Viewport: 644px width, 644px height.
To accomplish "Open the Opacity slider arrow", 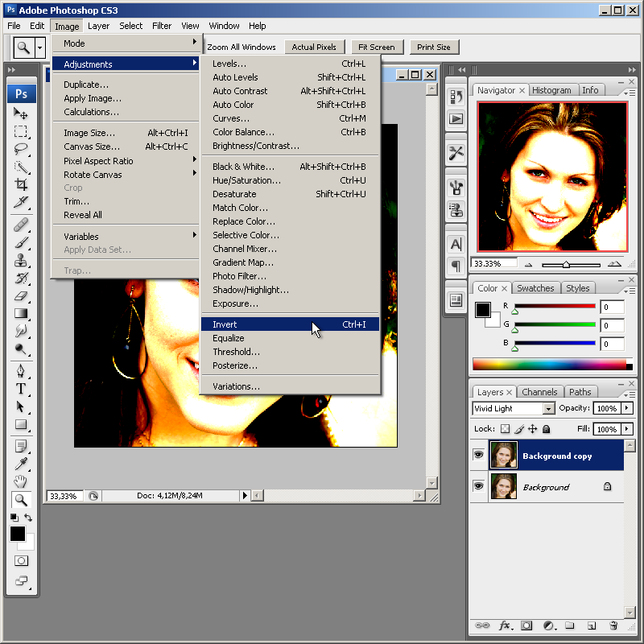I will pyautogui.click(x=627, y=408).
